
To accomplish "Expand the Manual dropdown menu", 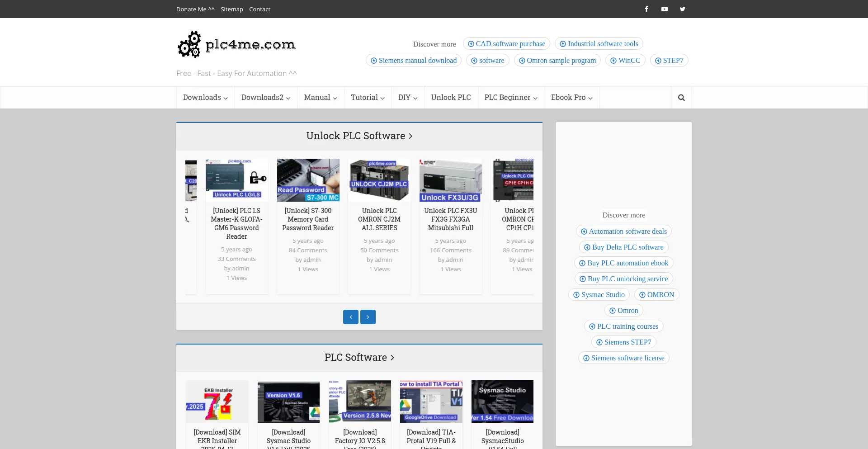I will click(320, 98).
